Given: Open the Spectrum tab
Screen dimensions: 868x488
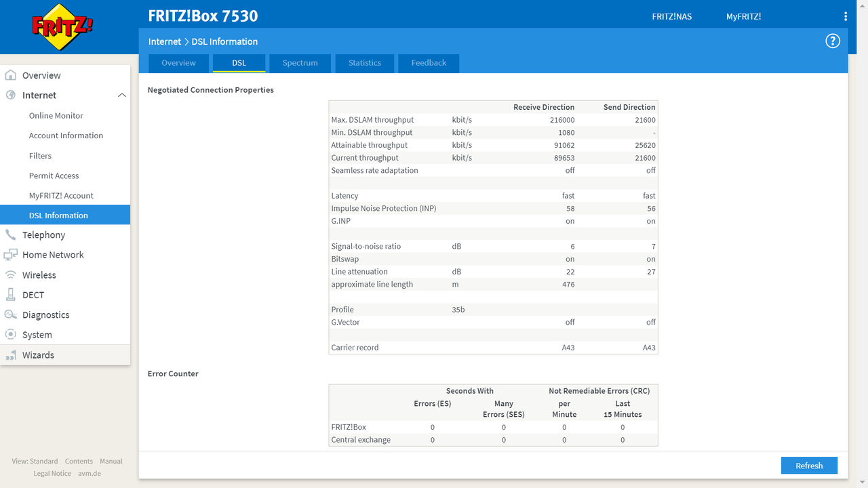Looking at the screenshot, I should point(300,63).
